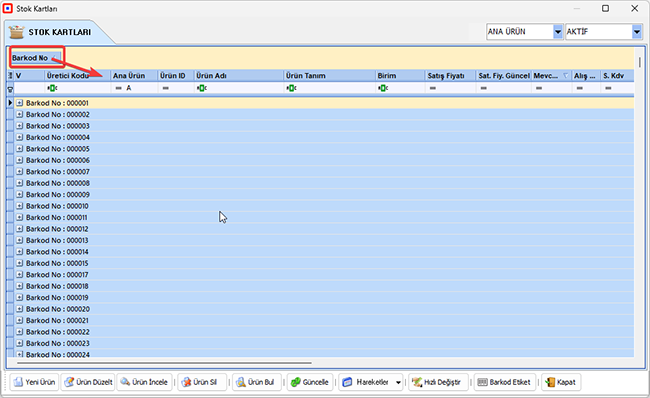This screenshot has width=650, height=398.
Task: Select row Barkod No : 000021
Action: pyautogui.click(x=324, y=320)
